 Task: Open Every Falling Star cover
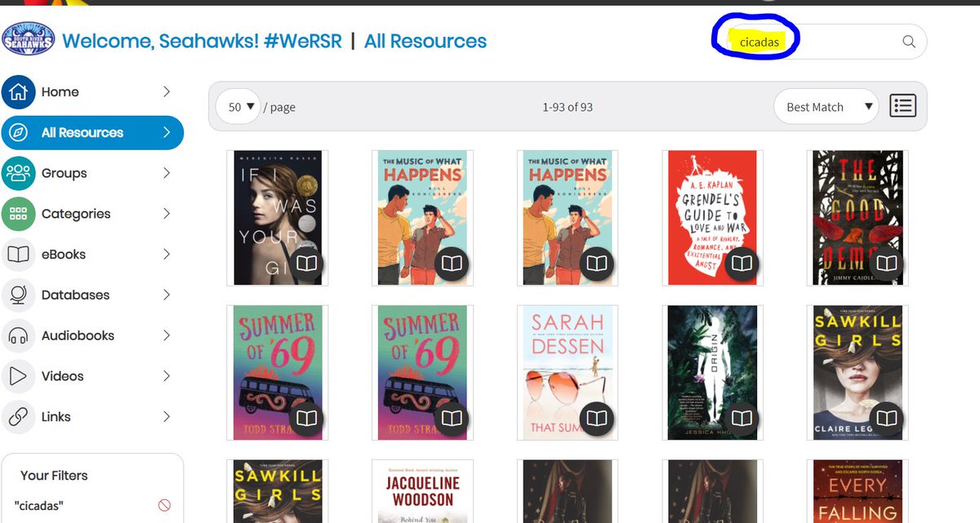(857, 491)
